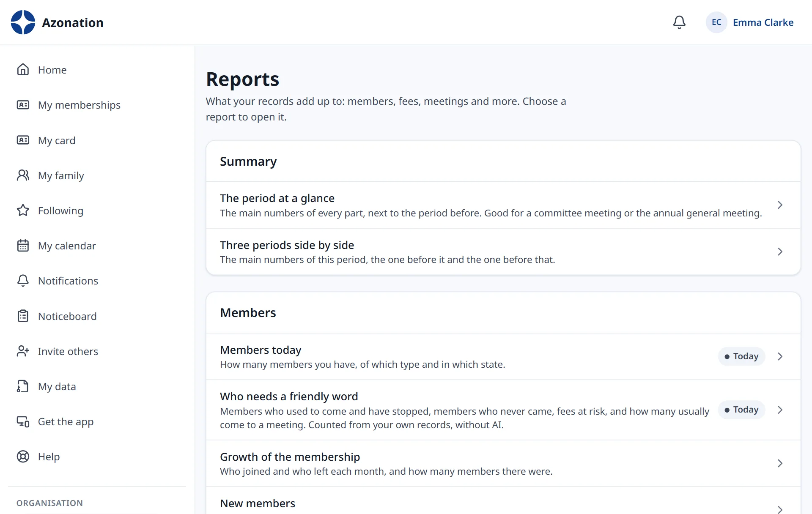Open The period at a glance report

point(503,205)
